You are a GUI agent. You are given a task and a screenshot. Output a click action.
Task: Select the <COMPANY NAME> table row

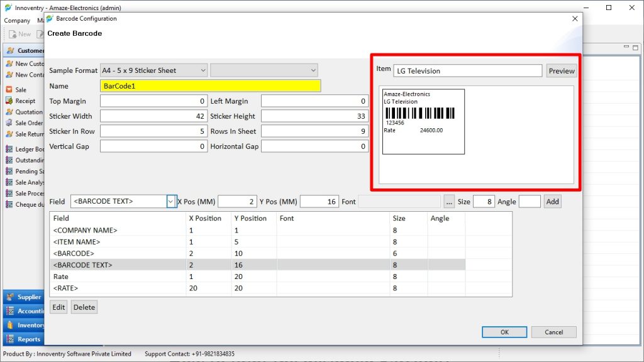(x=257, y=230)
